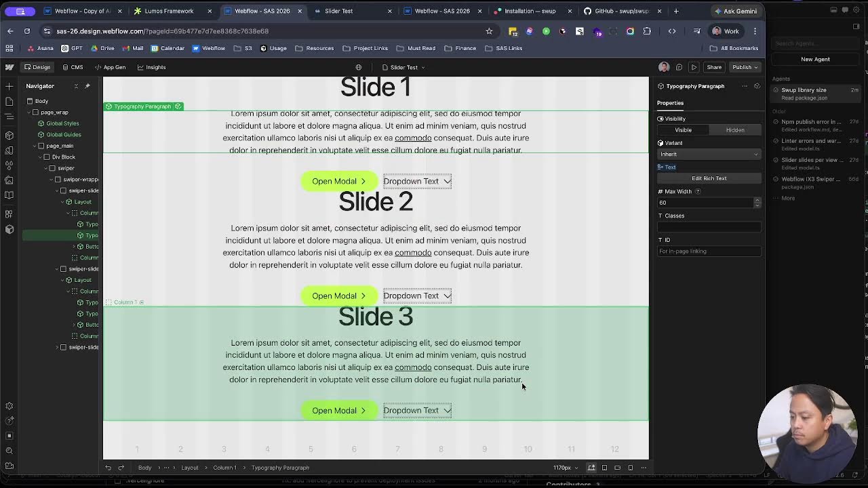Switch to GitHub swup browser tab
Screen dimensions: 868x488
[621, 11]
